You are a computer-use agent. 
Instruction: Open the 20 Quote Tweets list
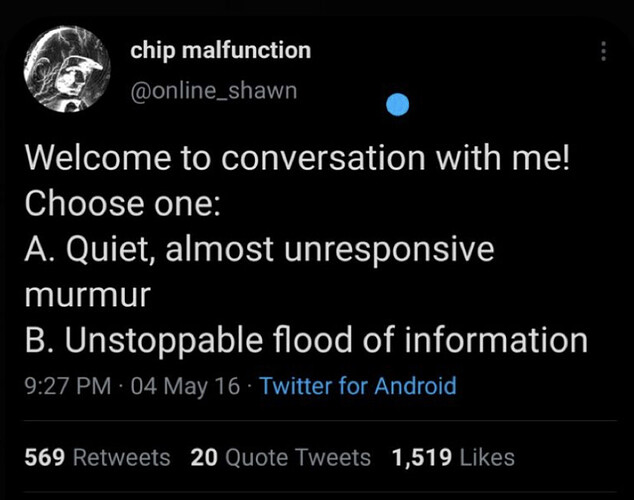[x=280, y=458]
